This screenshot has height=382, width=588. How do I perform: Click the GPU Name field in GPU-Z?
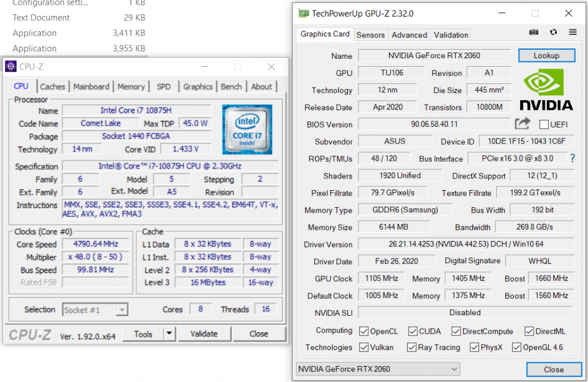coord(434,56)
